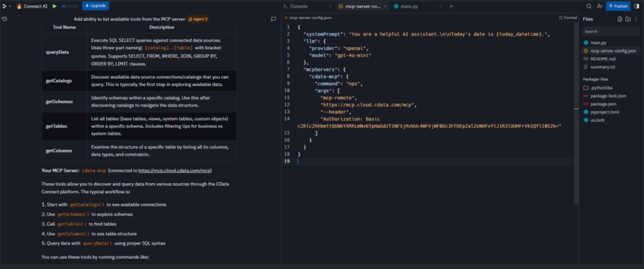Screen dimensions: 644x269
Task: Click the Files search input field
Action: (610, 31)
